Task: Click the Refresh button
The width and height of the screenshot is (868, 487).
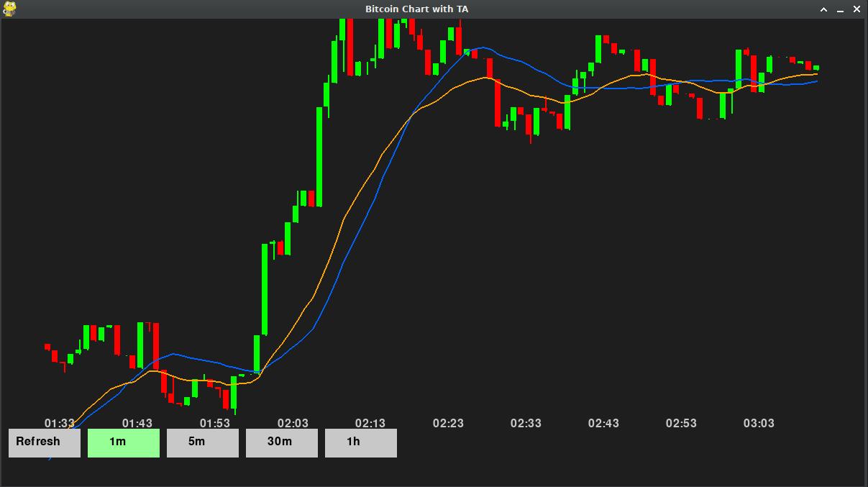Action: 45,443
